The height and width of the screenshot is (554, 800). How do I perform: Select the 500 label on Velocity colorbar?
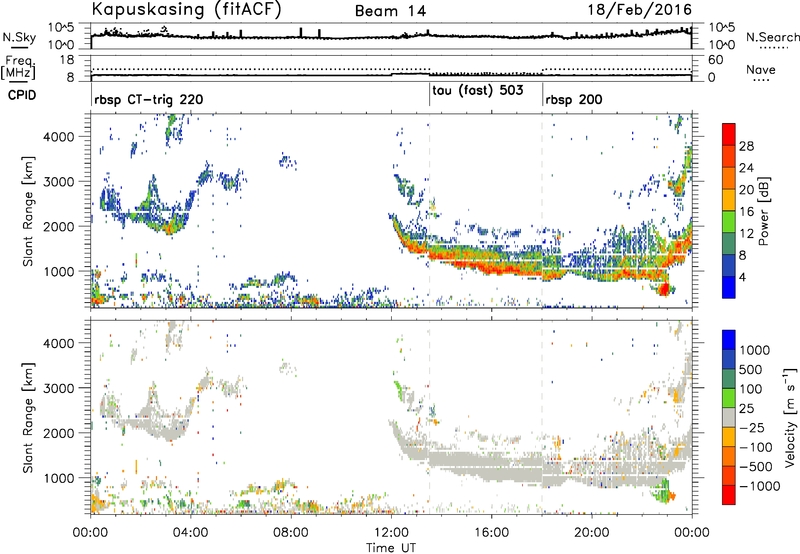(751, 370)
